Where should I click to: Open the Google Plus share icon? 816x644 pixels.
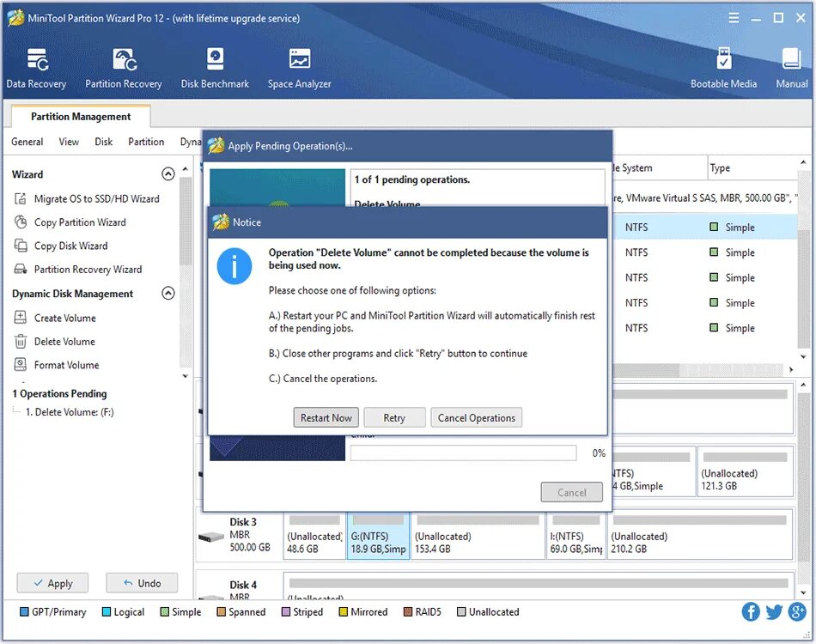[797, 611]
